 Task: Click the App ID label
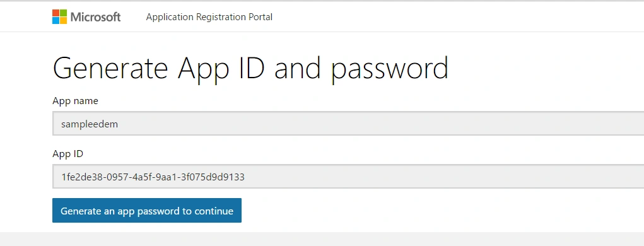click(67, 154)
